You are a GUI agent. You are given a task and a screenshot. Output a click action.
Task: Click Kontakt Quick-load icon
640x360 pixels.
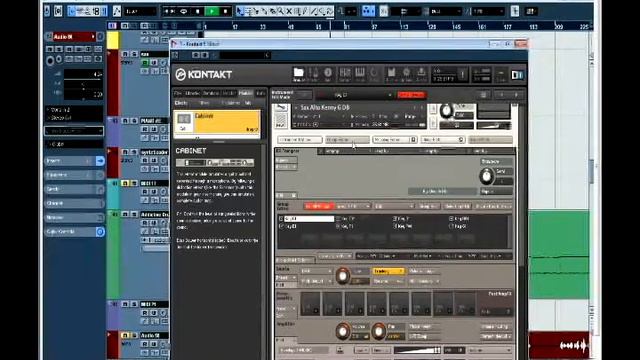coord(374,74)
